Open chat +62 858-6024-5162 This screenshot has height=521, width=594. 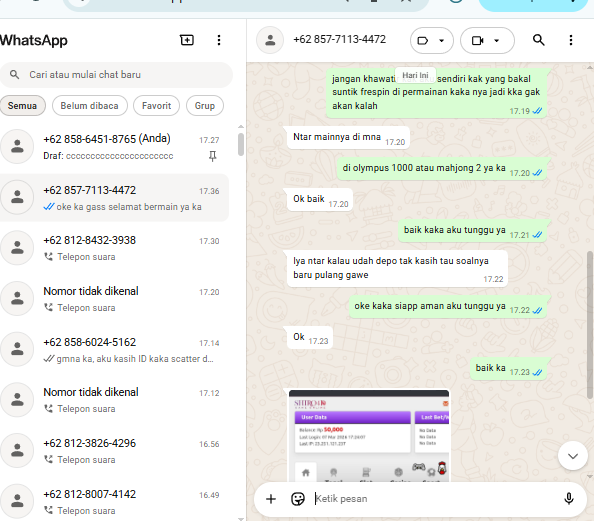(x=114, y=350)
